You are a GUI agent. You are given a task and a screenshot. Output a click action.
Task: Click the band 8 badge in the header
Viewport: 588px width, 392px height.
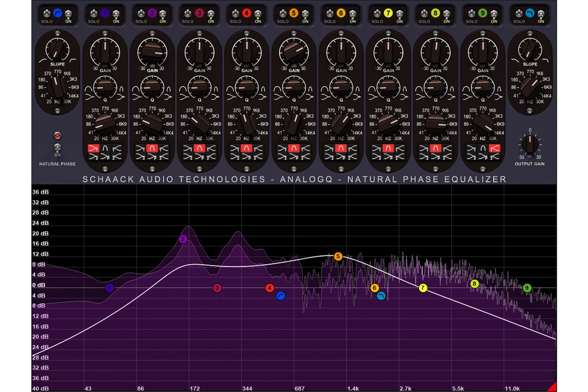click(x=436, y=13)
